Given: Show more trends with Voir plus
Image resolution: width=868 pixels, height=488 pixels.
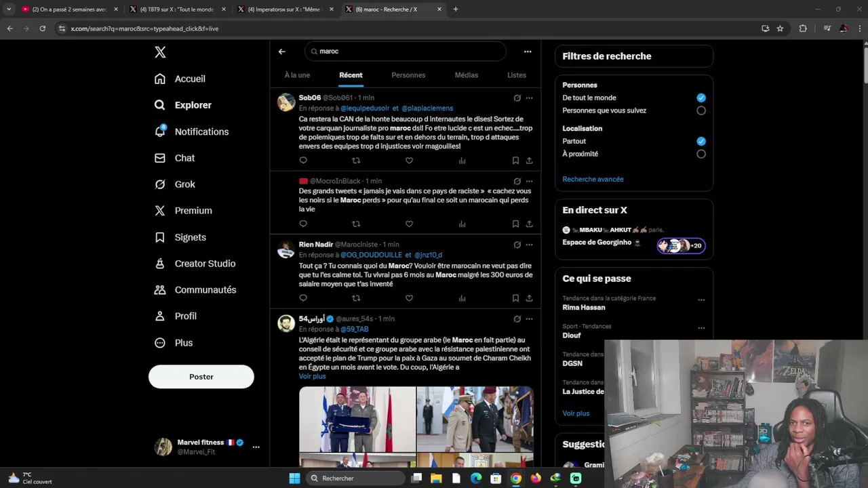Looking at the screenshot, I should tap(576, 413).
